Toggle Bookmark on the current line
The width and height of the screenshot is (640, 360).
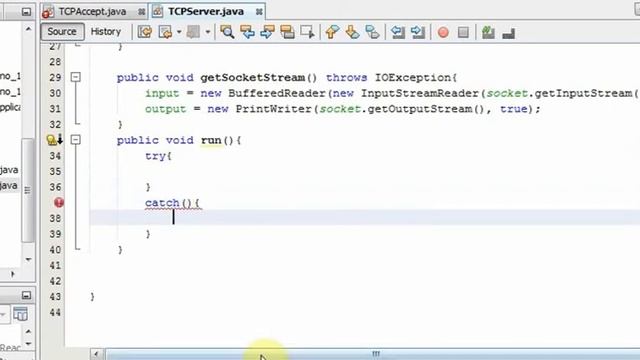click(372, 32)
